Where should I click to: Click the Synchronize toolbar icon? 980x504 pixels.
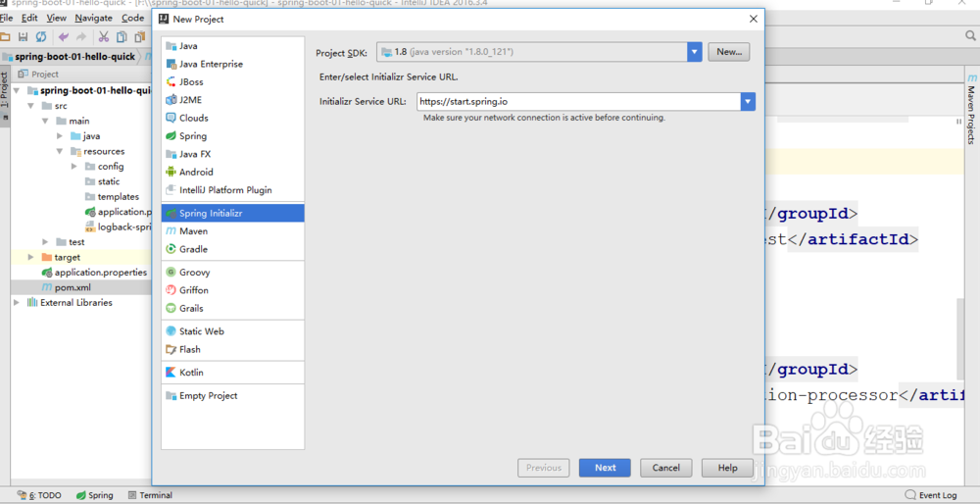pos(40,37)
